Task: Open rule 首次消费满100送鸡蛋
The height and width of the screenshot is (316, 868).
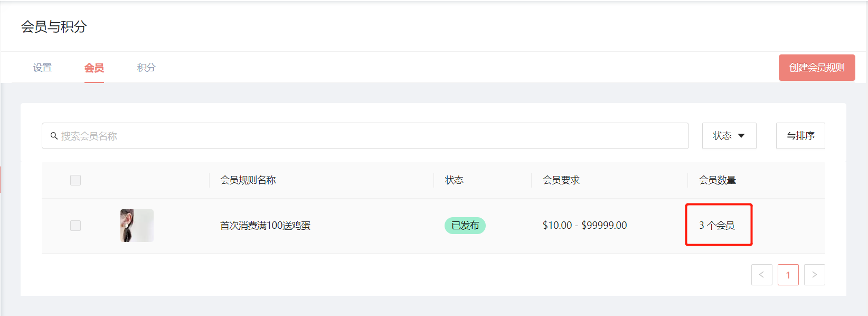Action: (265, 226)
